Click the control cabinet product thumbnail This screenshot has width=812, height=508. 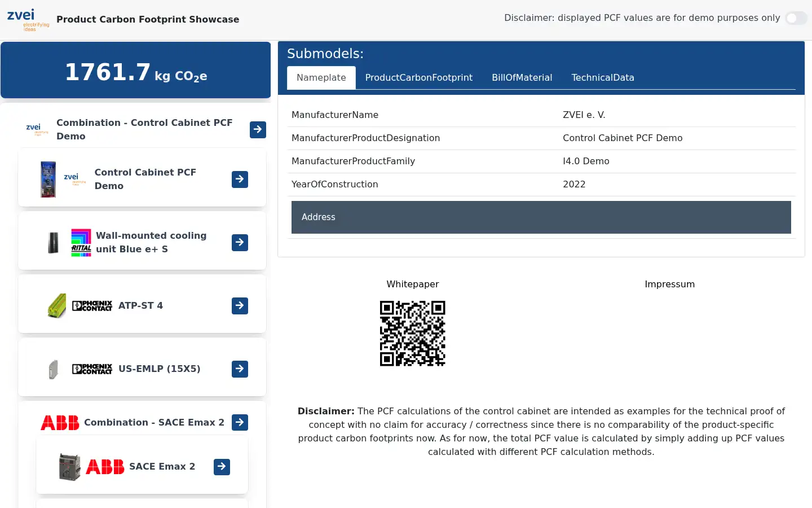coord(48,179)
